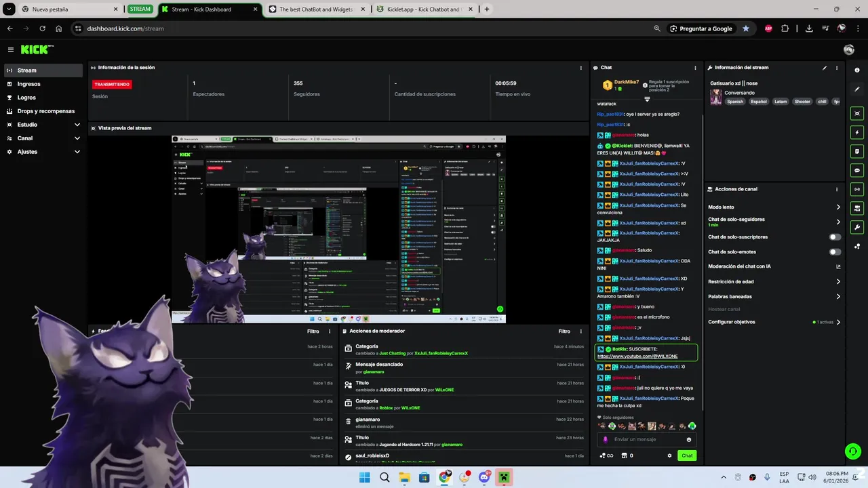Click the dots icon at bottom of right sidebar
Image resolution: width=868 pixels, height=488 pixels.
(857, 246)
